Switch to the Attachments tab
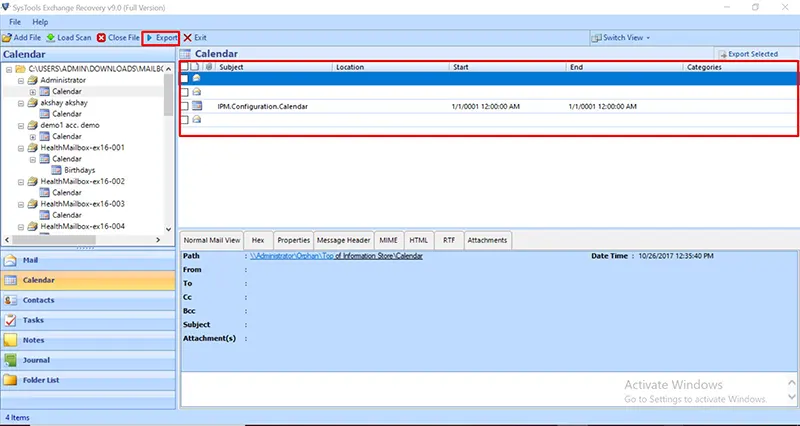Screen dimensions: 800x426 click(487, 240)
